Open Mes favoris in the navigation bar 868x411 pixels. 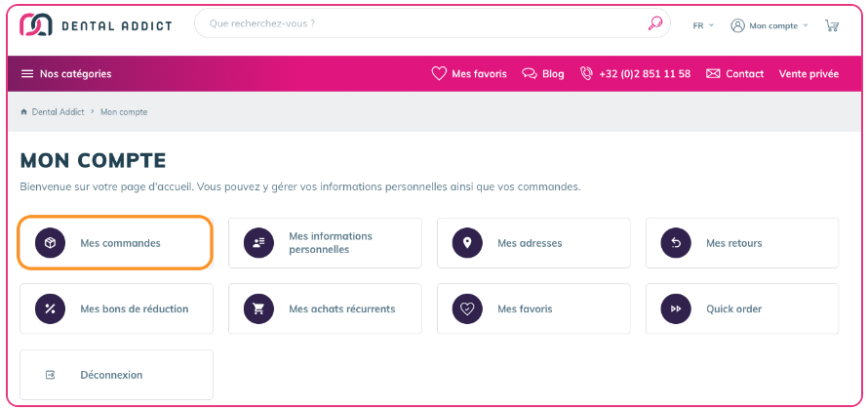click(469, 74)
